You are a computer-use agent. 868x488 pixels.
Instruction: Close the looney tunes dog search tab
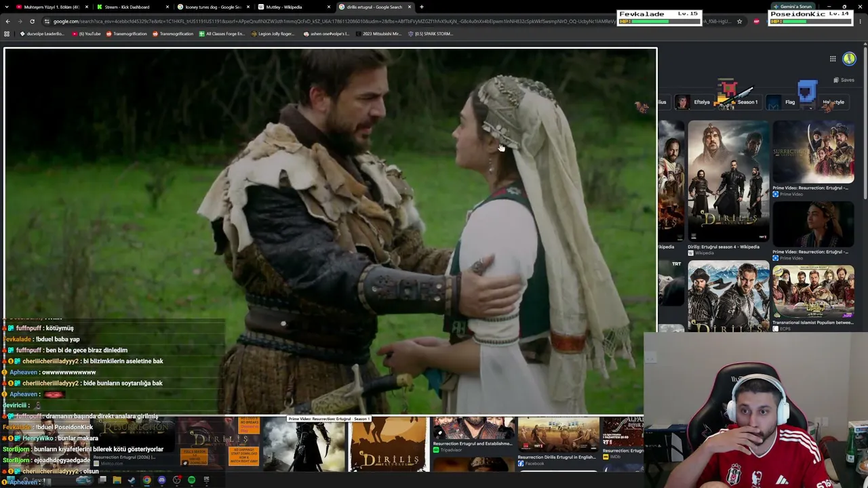pos(248,7)
